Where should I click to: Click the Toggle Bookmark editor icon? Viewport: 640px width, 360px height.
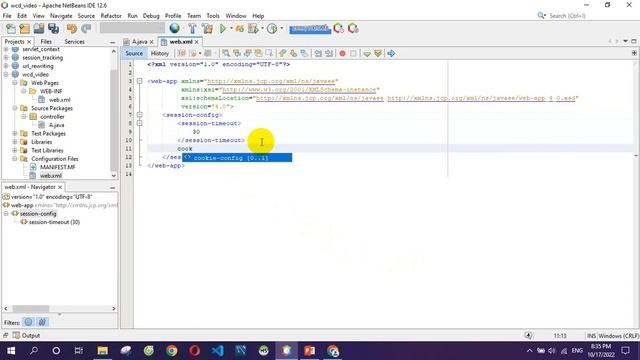point(304,53)
